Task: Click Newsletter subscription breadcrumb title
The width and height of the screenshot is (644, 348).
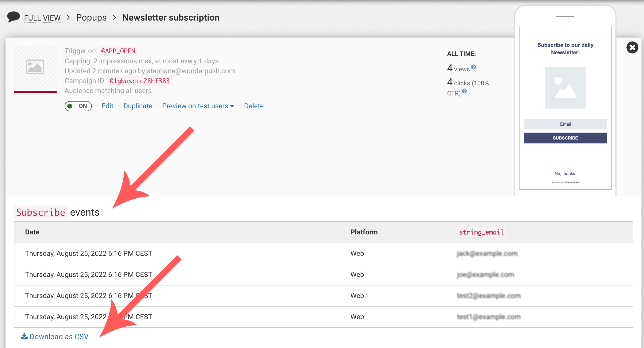Action: click(x=171, y=18)
